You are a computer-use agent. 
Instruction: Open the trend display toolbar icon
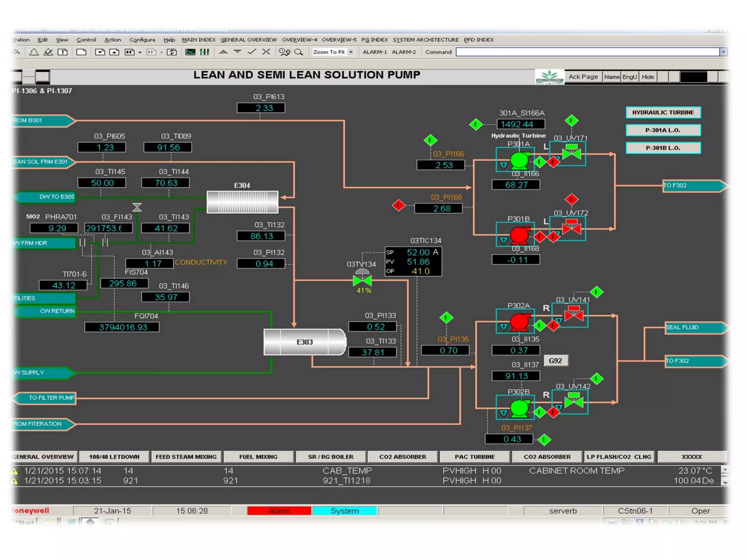[x=190, y=52]
